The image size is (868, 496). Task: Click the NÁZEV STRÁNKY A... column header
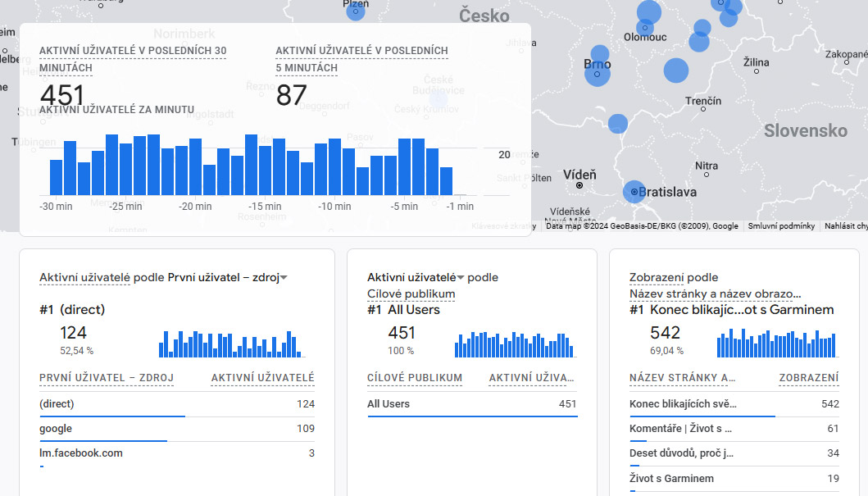coord(682,378)
